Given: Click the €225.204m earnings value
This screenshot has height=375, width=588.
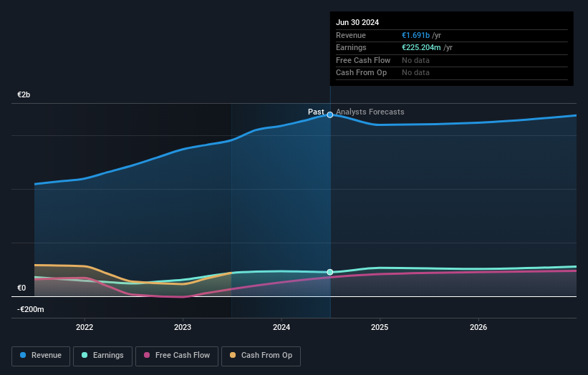Looking at the screenshot, I should tap(421, 47).
